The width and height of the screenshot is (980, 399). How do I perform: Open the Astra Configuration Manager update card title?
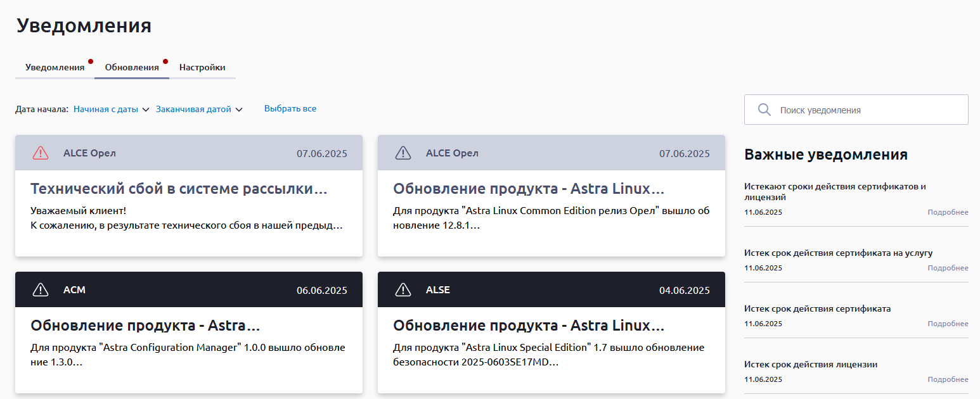pyautogui.click(x=145, y=326)
